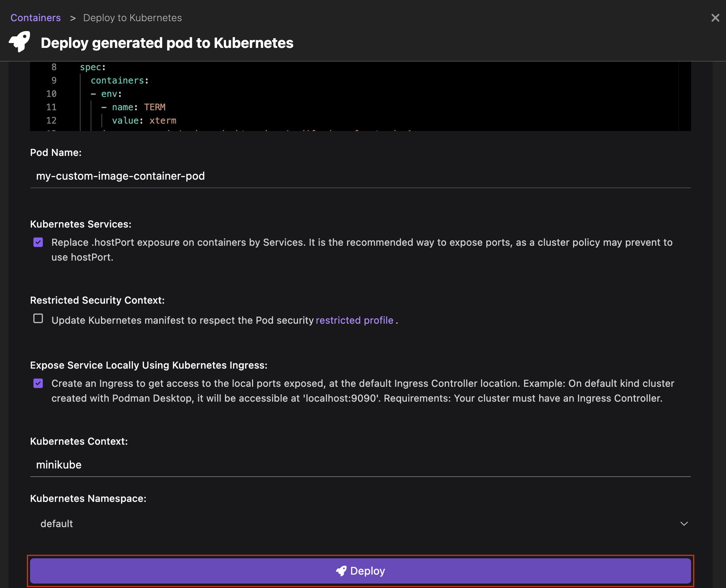The image size is (726, 588).
Task: Click the Kubernetes Context minikube field
Action: [360, 465]
